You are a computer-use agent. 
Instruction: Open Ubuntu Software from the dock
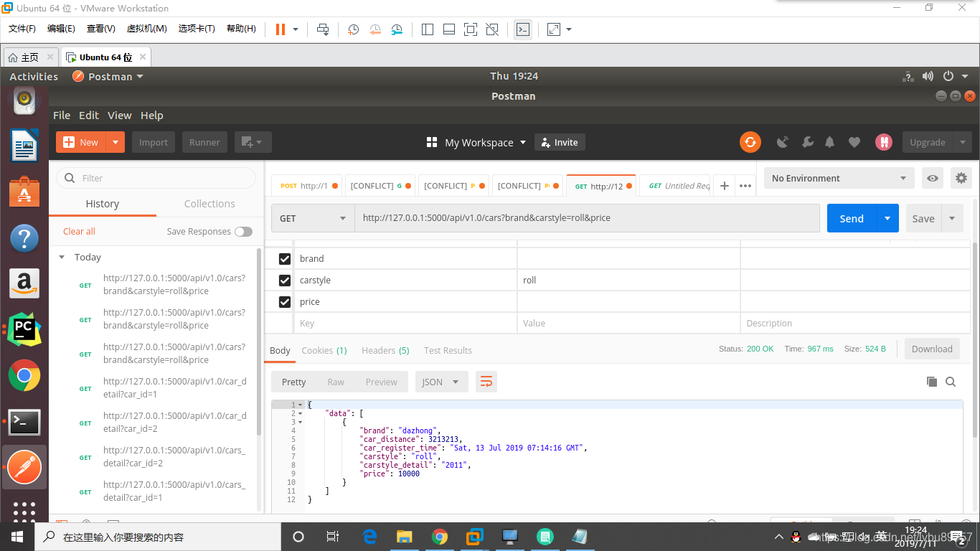tap(24, 192)
